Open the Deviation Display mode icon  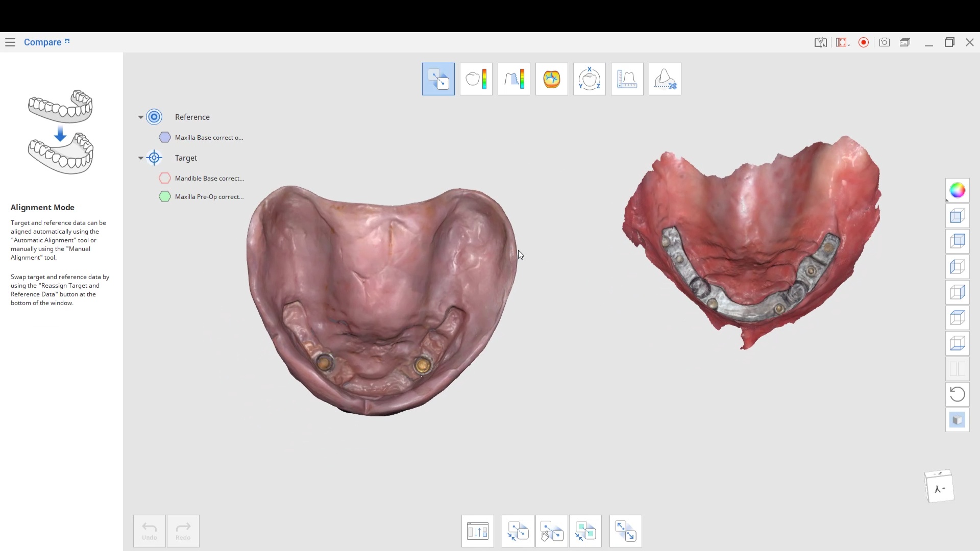pyautogui.click(x=476, y=79)
